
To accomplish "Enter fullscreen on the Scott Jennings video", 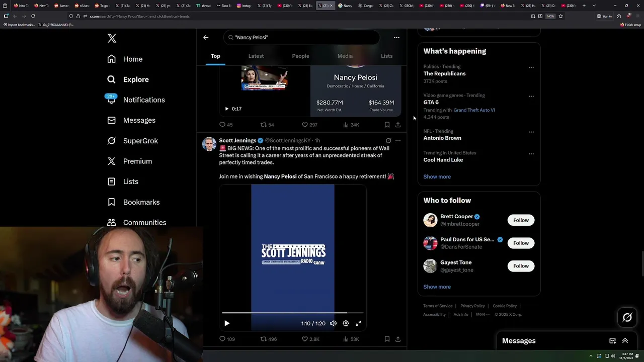I will click(359, 323).
